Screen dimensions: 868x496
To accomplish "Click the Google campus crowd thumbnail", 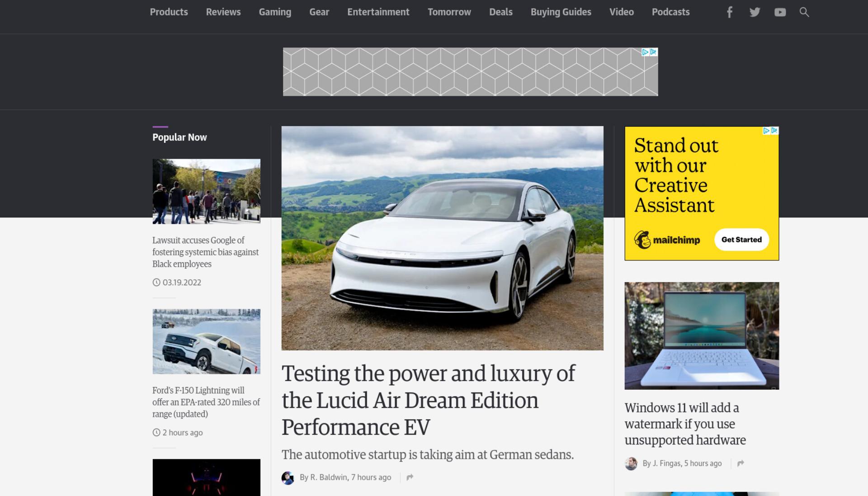I will 206,191.
